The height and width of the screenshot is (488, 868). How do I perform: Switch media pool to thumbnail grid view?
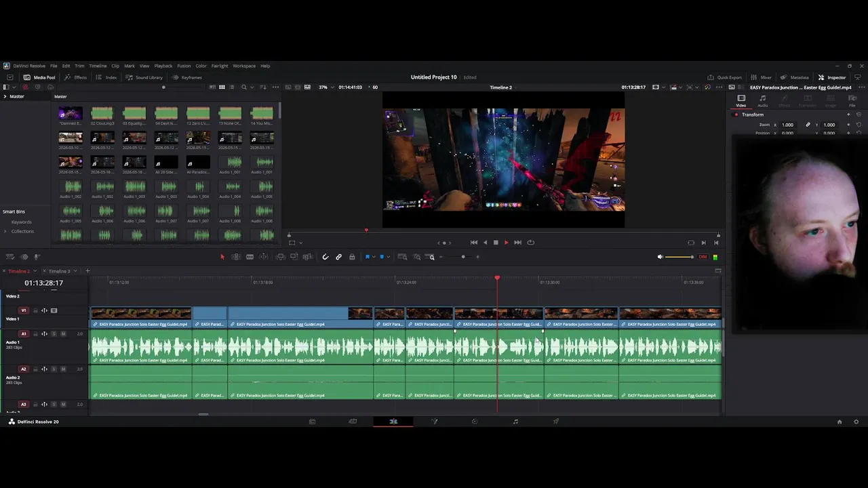222,87
